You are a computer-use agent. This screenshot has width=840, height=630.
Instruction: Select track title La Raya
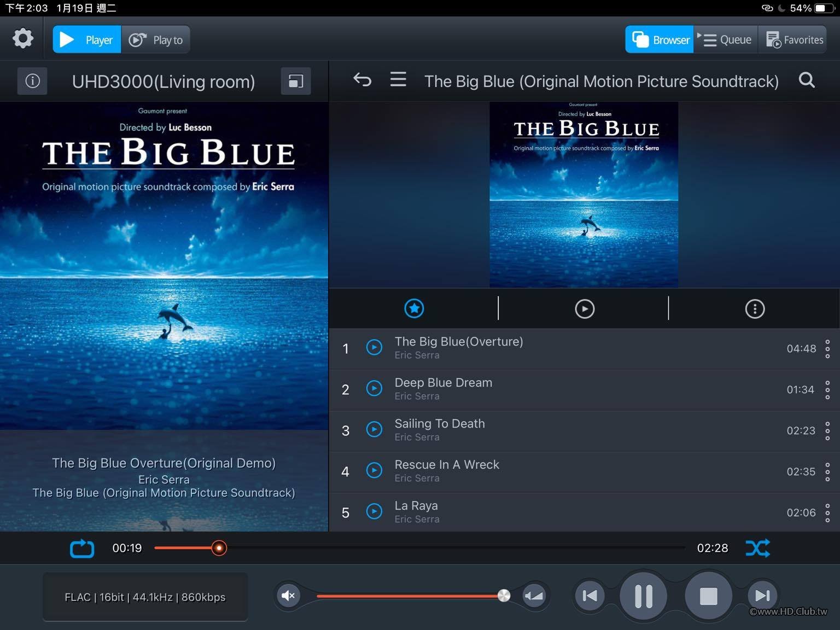416,506
